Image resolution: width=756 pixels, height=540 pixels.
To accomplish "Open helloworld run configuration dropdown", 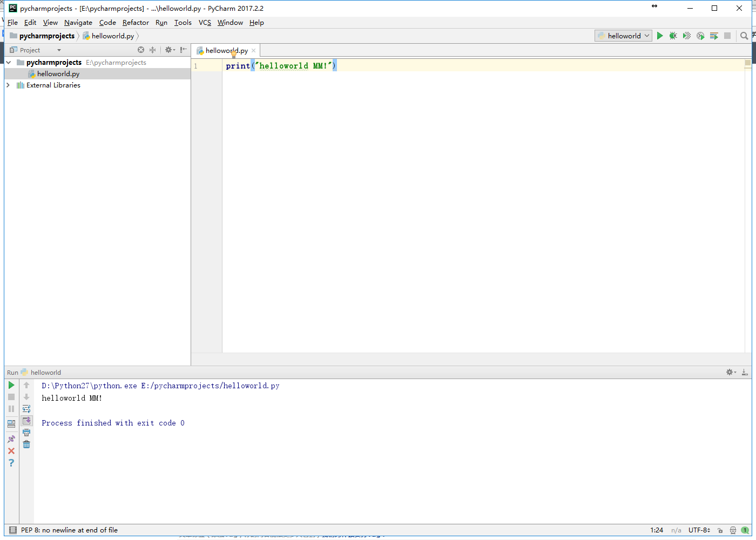I will click(x=624, y=36).
